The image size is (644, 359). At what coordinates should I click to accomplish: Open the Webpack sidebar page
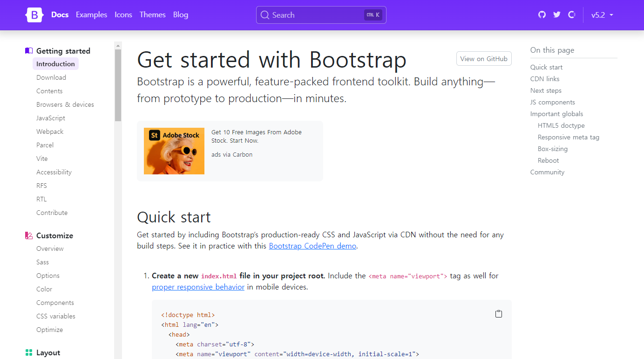coord(50,131)
